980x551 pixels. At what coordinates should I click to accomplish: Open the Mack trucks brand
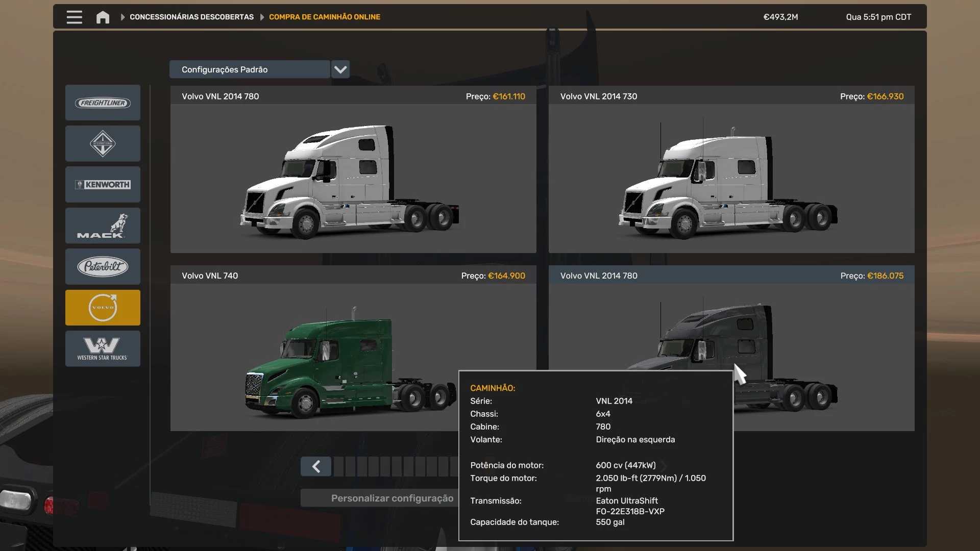click(x=103, y=226)
